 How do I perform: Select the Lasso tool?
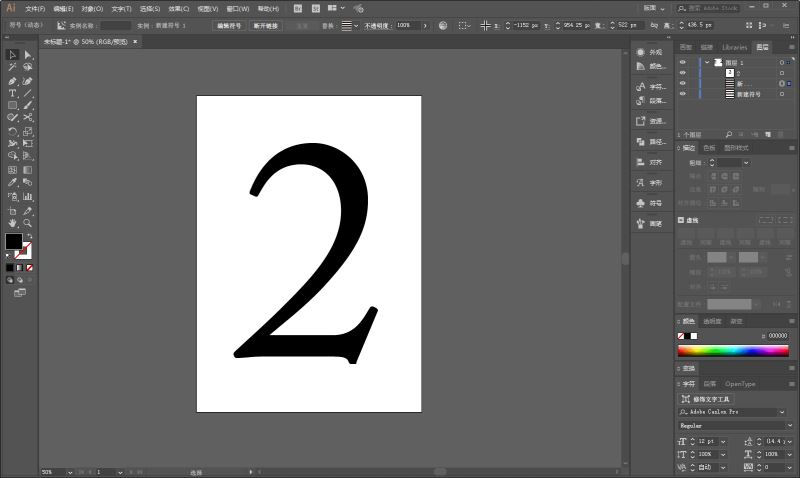pos(28,67)
